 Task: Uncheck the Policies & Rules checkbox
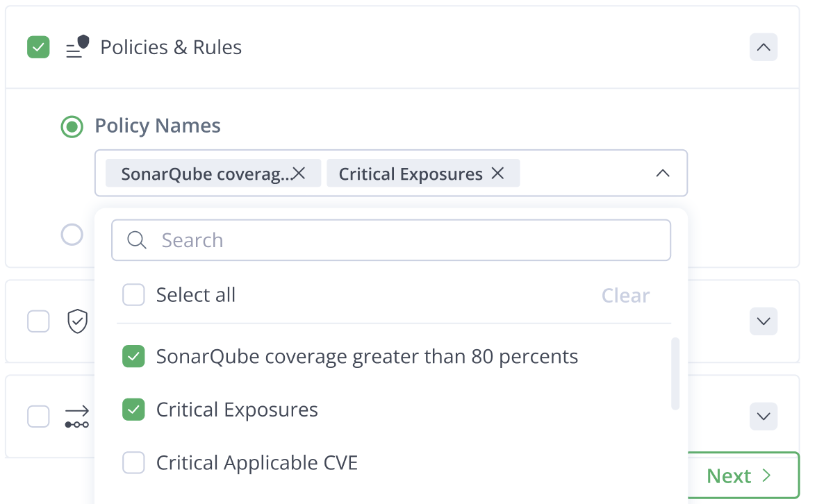coord(38,47)
